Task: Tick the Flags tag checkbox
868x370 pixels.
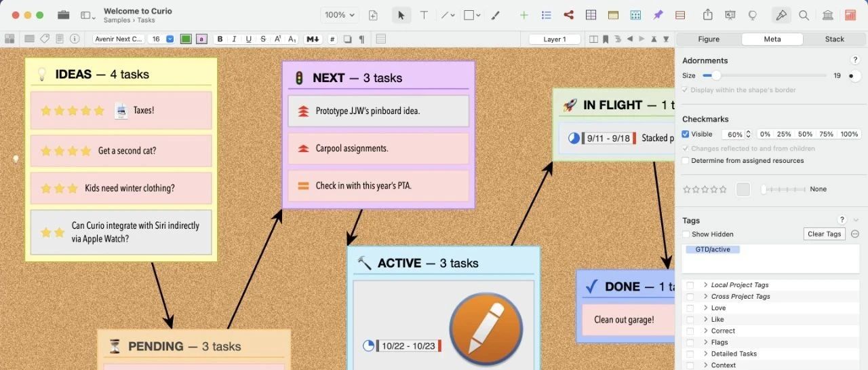Action: 690,343
